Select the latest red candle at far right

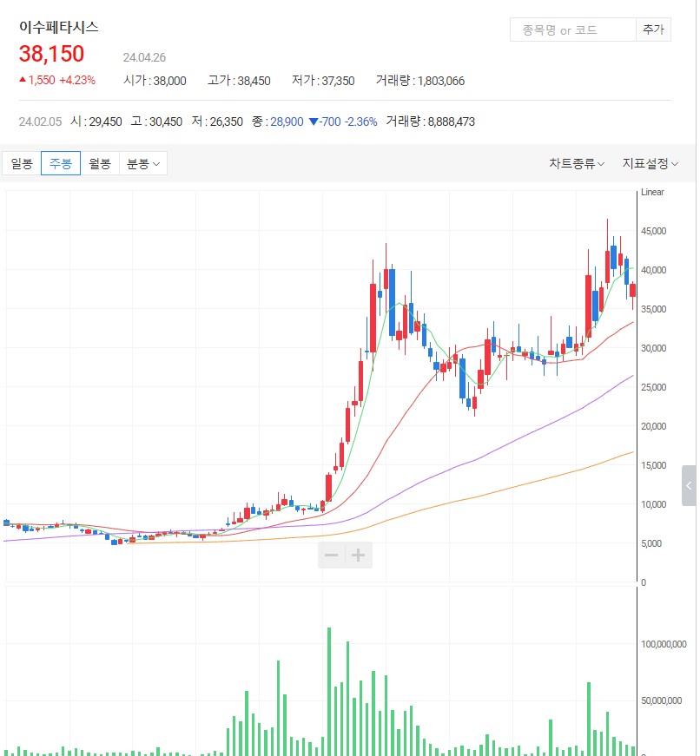click(633, 290)
